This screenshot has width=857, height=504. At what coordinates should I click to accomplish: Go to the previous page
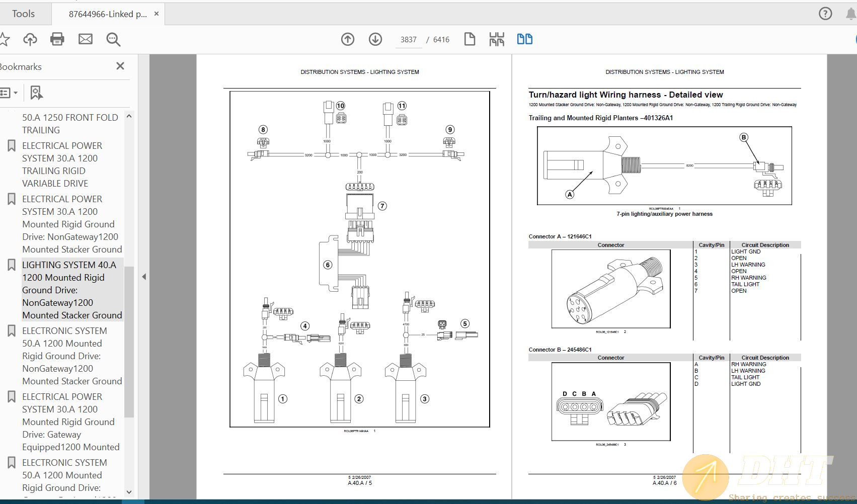(347, 39)
